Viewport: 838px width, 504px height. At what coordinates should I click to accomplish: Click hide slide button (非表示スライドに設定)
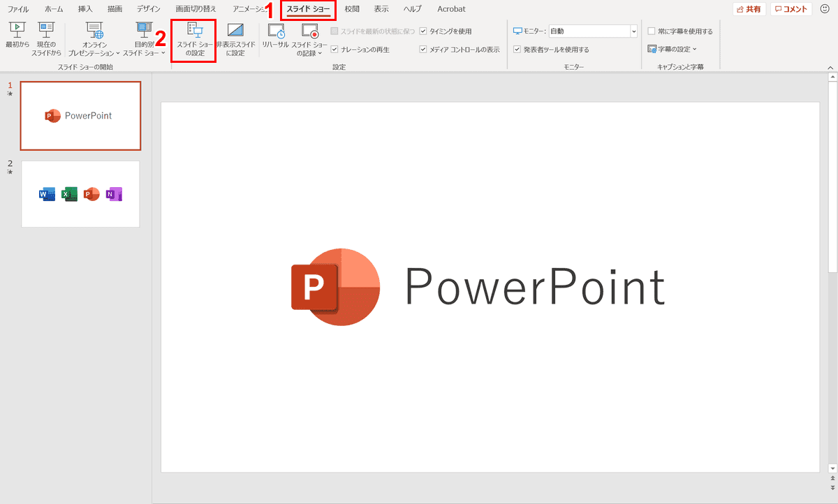[235, 38]
